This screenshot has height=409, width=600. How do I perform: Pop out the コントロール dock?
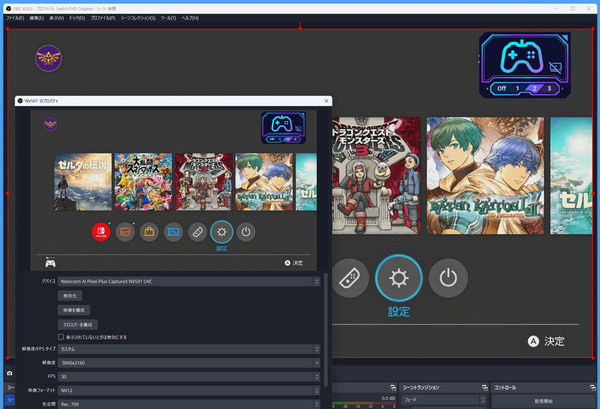(593, 388)
